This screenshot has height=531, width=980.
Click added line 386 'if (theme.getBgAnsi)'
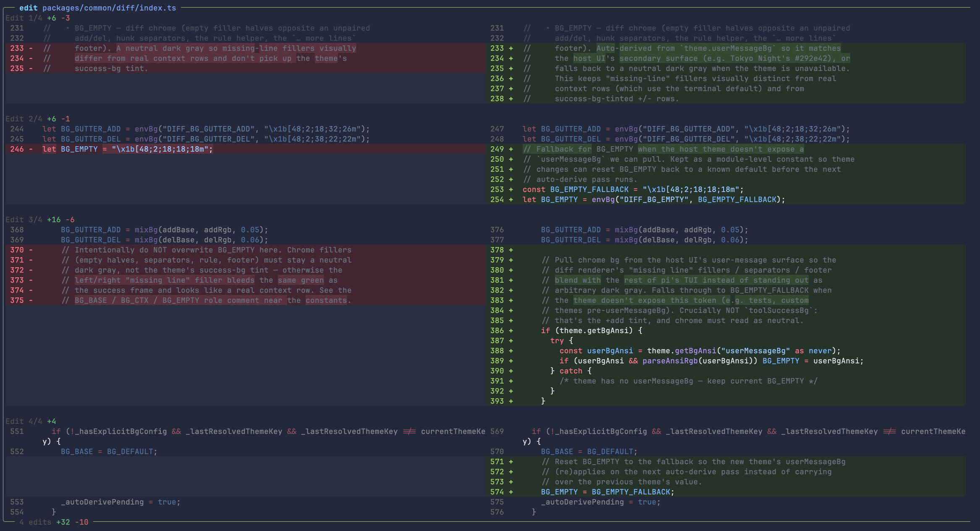(x=591, y=331)
